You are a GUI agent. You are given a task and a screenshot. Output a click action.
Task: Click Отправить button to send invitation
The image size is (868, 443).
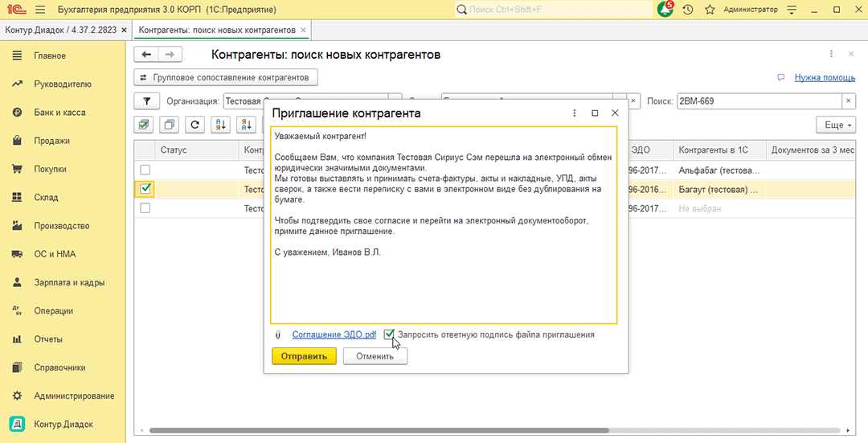304,356
